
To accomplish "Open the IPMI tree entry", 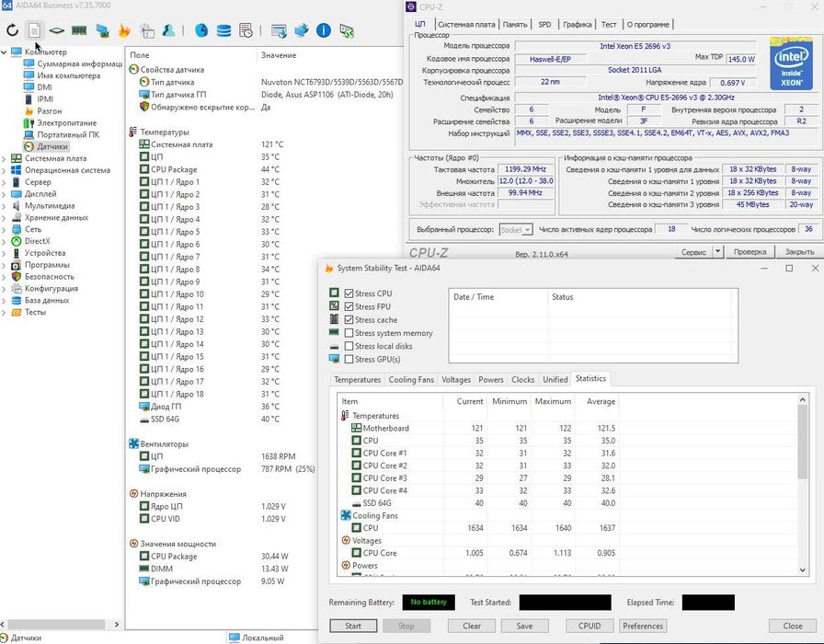I will pos(45,98).
